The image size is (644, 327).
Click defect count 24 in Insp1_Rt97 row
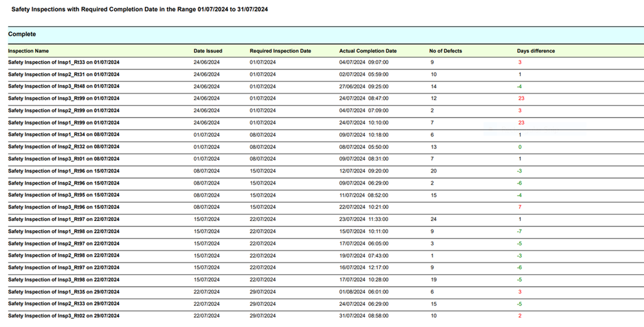[x=434, y=219]
